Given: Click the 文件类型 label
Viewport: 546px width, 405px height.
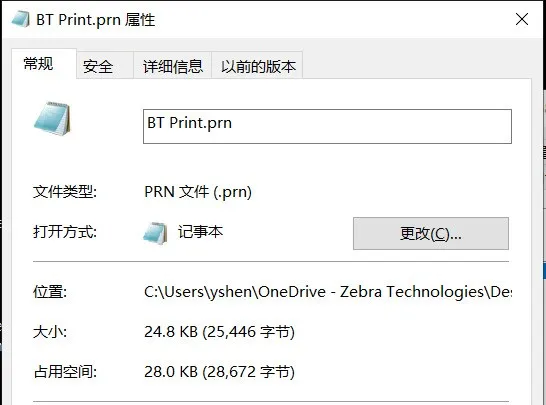Looking at the screenshot, I should tap(65, 192).
